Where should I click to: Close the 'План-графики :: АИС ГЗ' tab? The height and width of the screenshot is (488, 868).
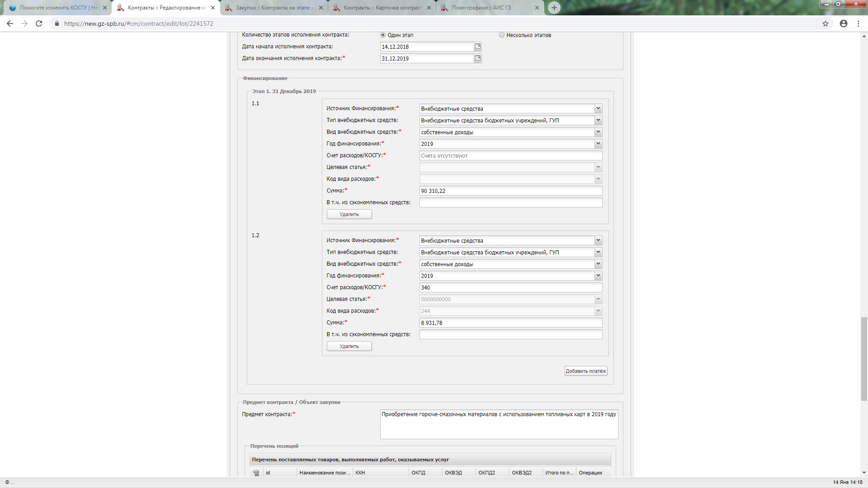(x=537, y=8)
